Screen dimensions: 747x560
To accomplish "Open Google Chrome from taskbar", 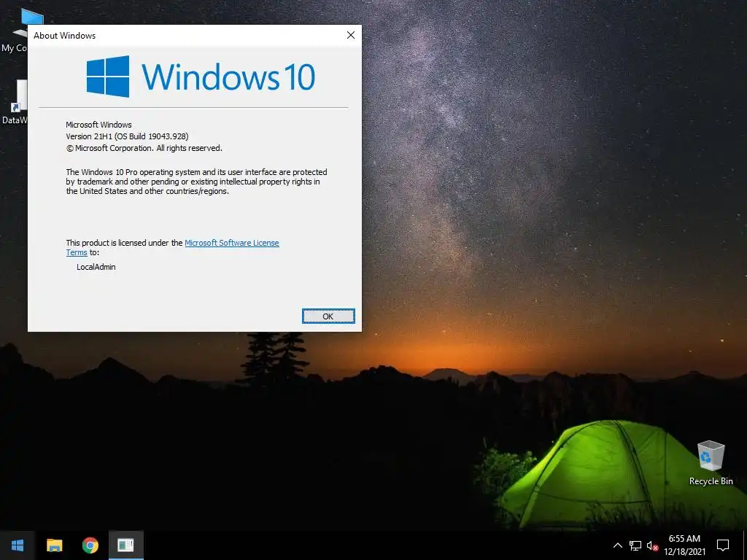I will pos(90,545).
